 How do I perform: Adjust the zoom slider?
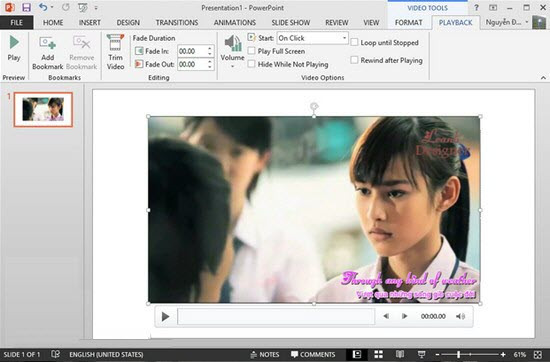[x=458, y=355]
